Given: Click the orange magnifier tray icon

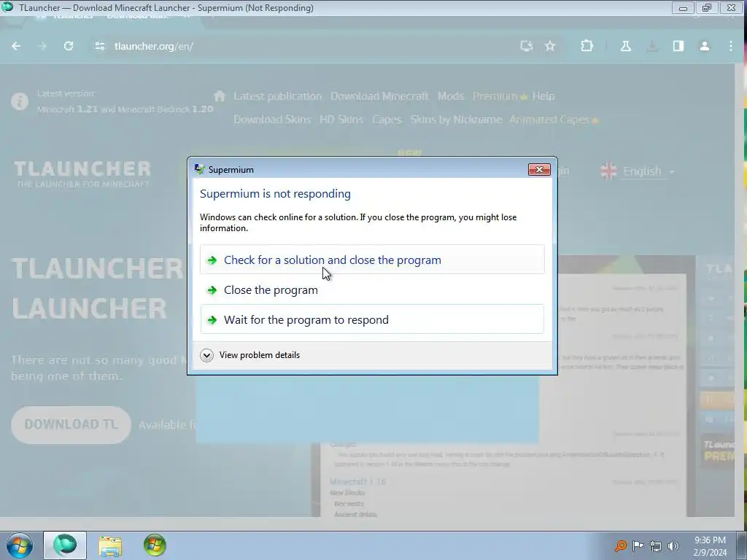Looking at the screenshot, I should (x=620, y=545).
